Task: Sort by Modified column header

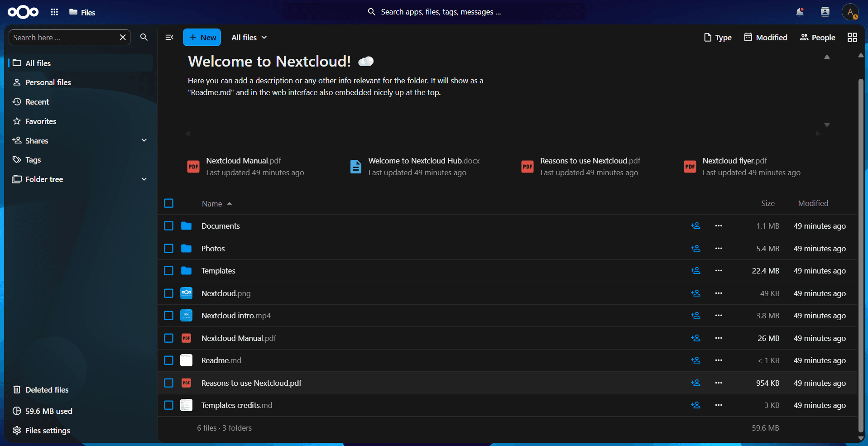Action: tap(813, 203)
